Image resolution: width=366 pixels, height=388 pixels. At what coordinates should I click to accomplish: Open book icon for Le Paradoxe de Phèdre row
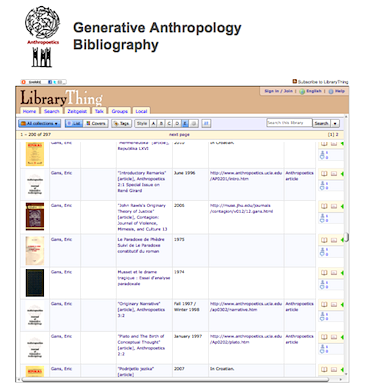point(324,240)
